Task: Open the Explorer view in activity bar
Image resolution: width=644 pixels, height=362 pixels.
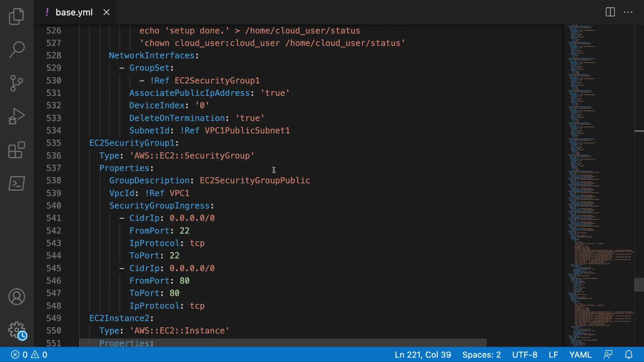Action: (x=16, y=16)
